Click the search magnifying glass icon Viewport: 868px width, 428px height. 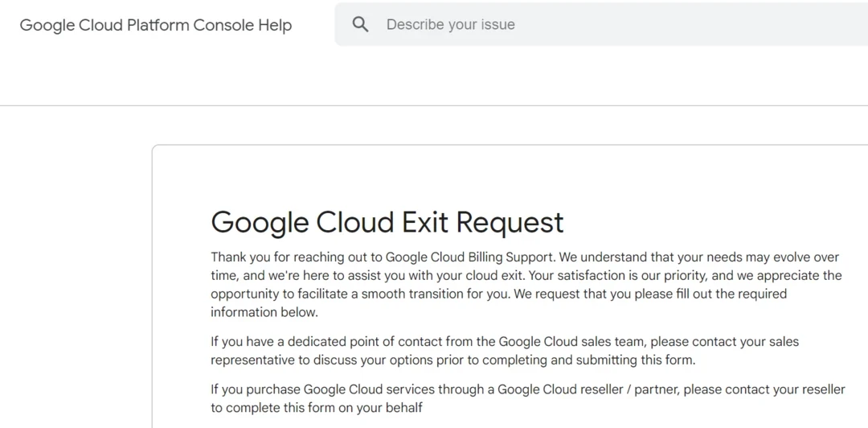(361, 25)
